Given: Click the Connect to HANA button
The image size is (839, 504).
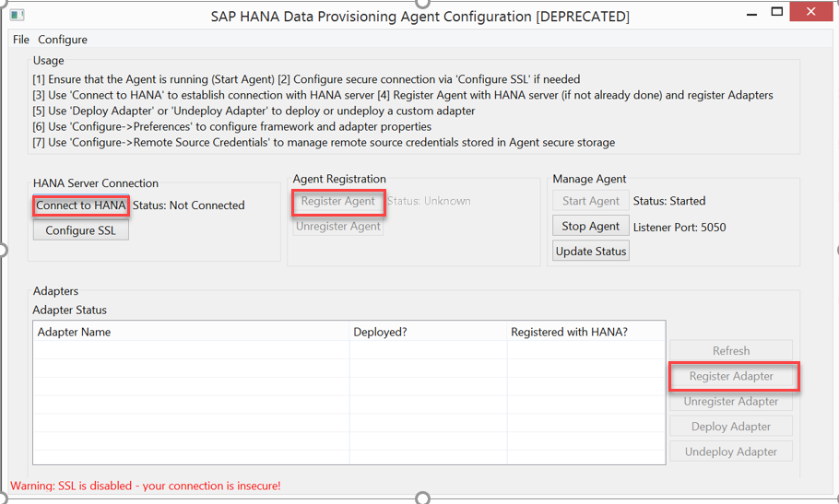Looking at the screenshot, I should pyautogui.click(x=81, y=205).
